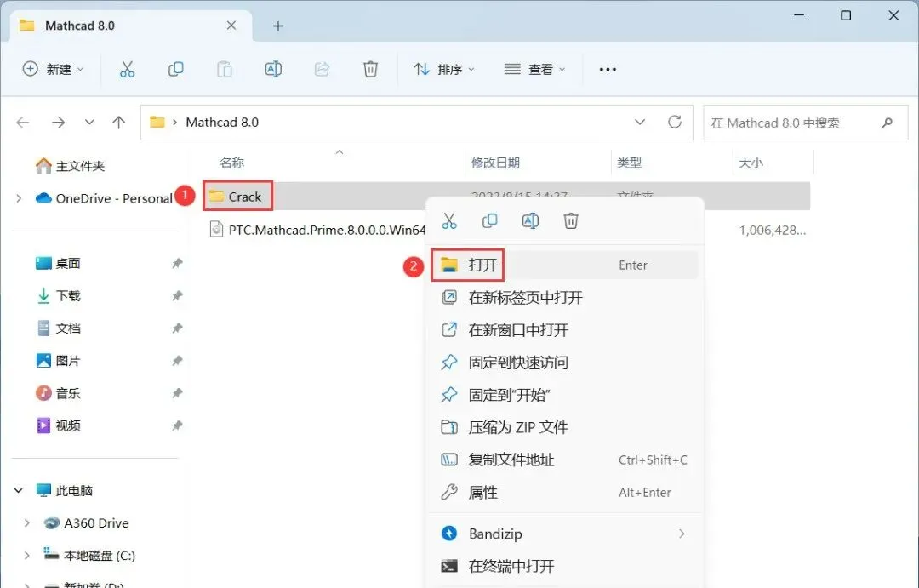Choose 在新窗口中打开 menu entry
The height and width of the screenshot is (588, 919).
click(x=564, y=330)
